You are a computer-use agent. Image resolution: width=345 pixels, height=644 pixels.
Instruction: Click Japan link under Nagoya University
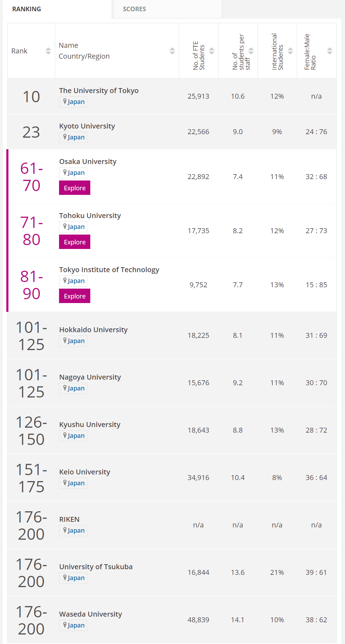(x=76, y=388)
